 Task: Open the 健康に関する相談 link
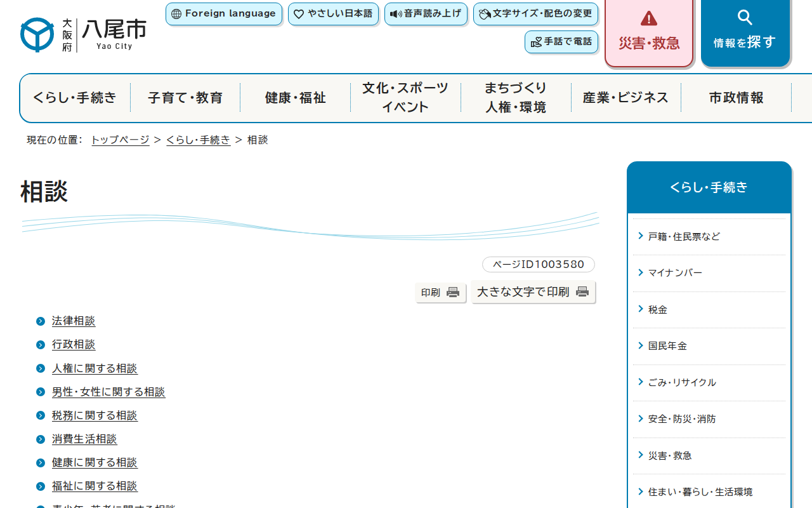(x=95, y=463)
